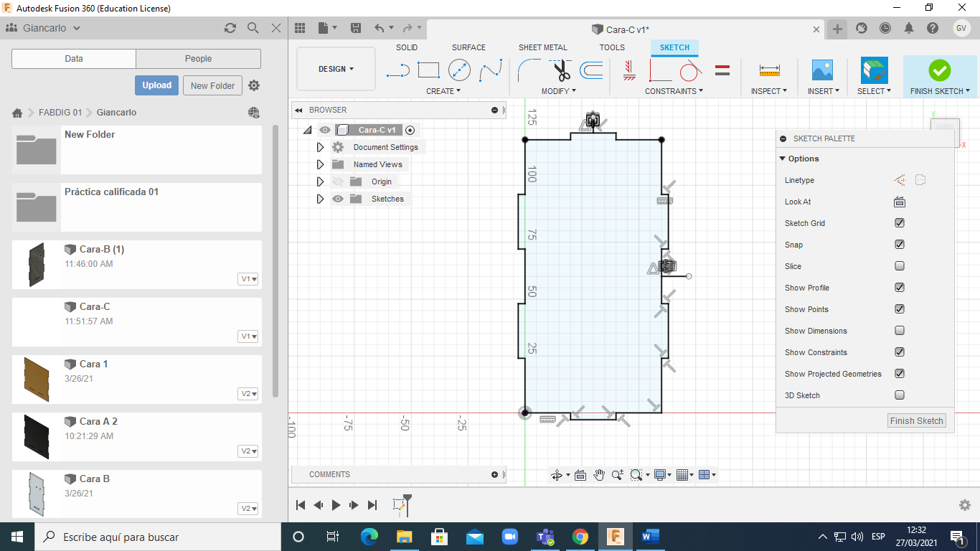The height and width of the screenshot is (551, 980).
Task: Click the Offset tool icon
Action: (591, 70)
